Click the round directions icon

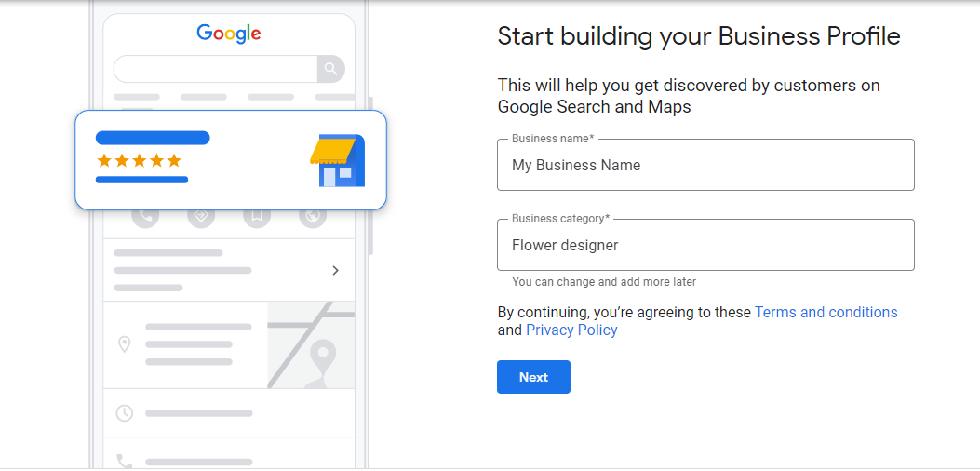point(201,217)
